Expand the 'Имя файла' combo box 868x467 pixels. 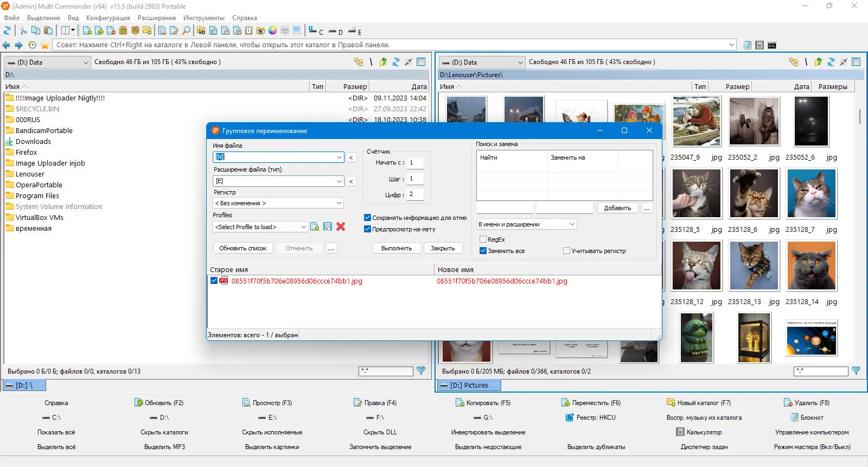[340, 157]
